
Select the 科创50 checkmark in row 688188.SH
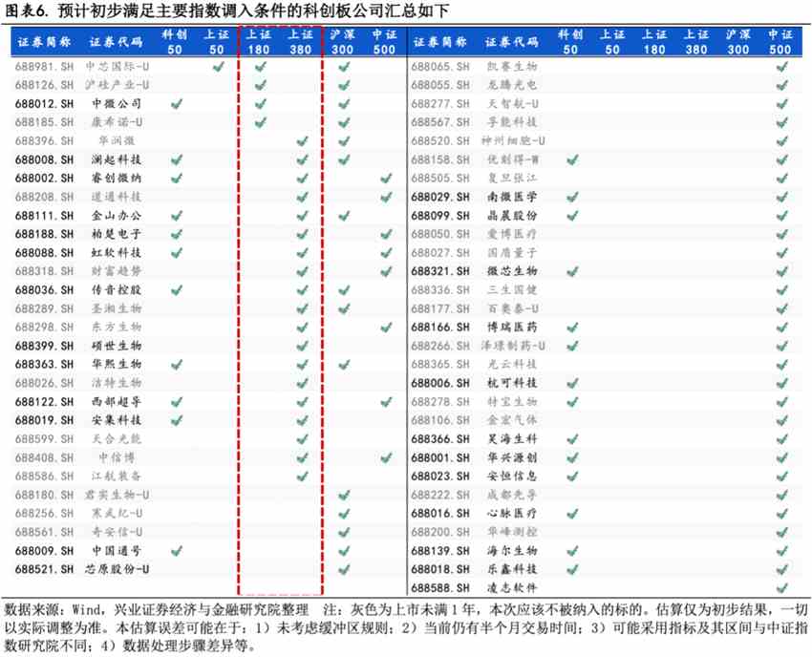click(x=177, y=234)
